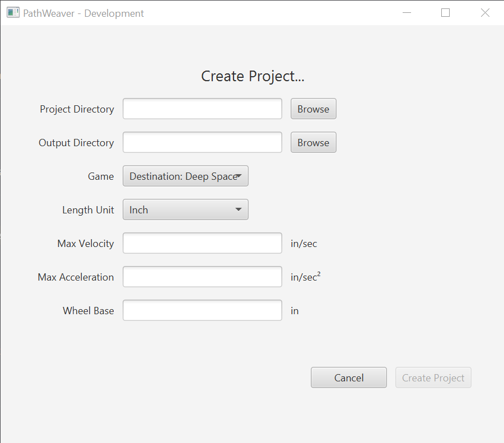Browse for the Project Directory
Image resolution: width=504 pixels, height=443 pixels.
313,109
